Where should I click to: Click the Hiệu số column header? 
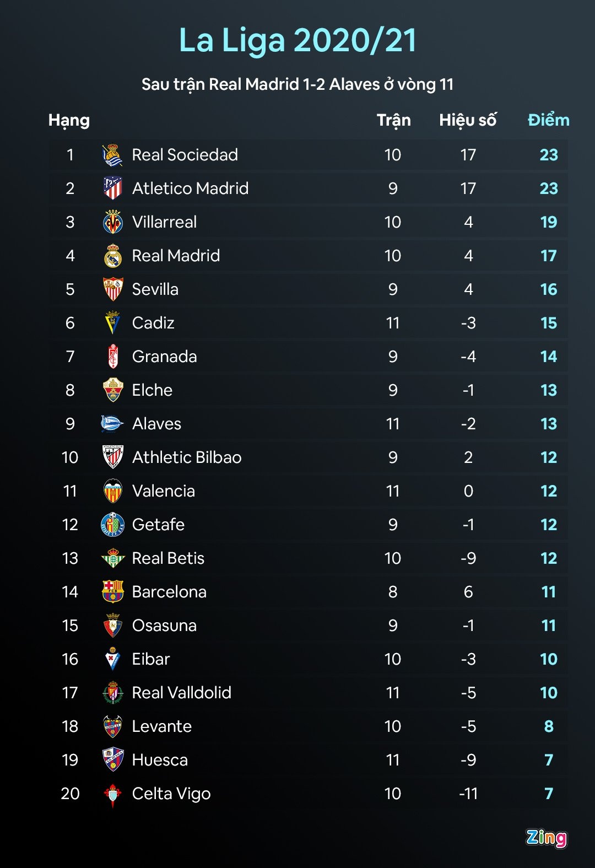click(468, 120)
